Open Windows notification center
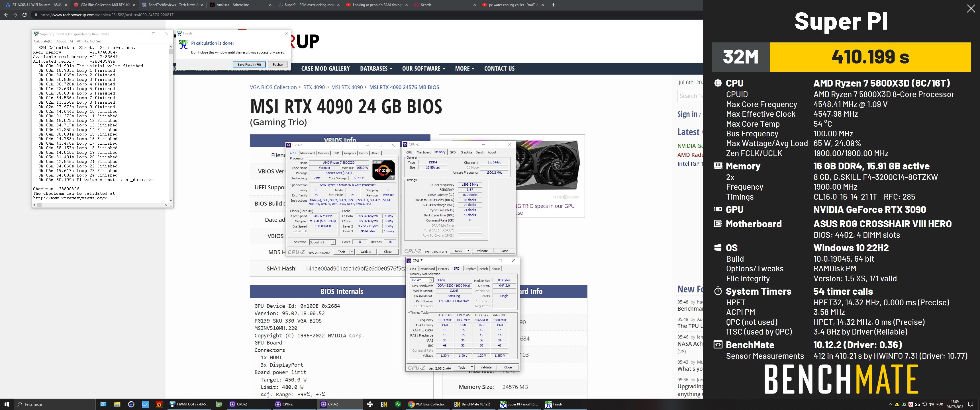The width and height of the screenshot is (980, 410). 971,404
